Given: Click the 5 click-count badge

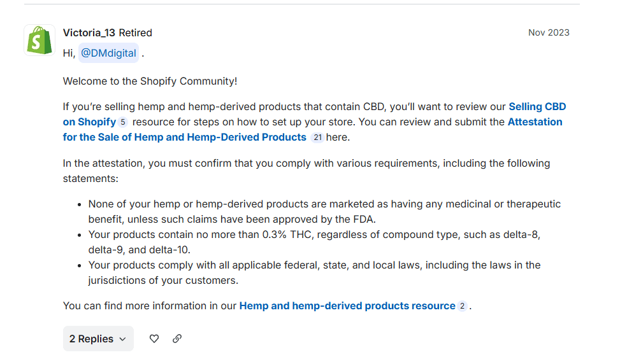Looking at the screenshot, I should click(123, 122).
